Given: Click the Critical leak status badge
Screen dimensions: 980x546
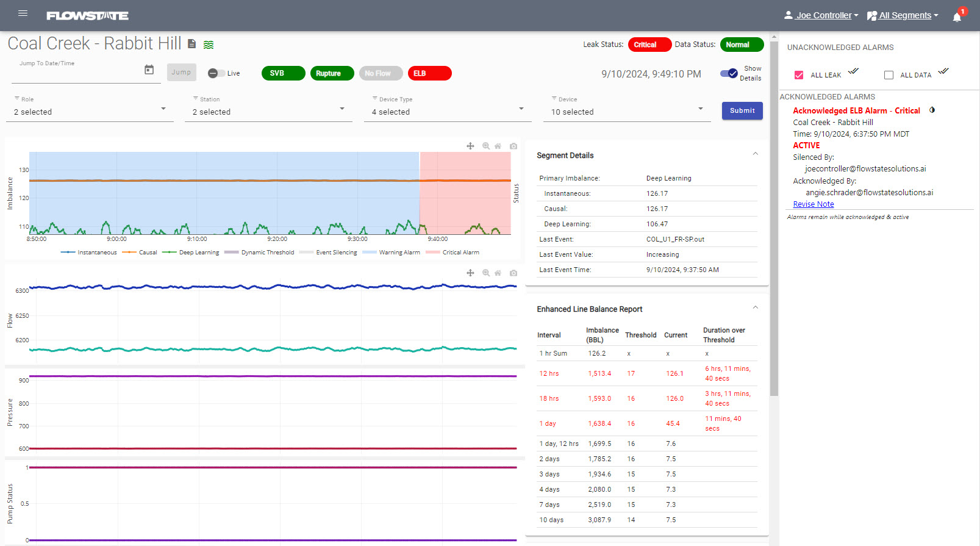Looking at the screenshot, I should point(649,45).
